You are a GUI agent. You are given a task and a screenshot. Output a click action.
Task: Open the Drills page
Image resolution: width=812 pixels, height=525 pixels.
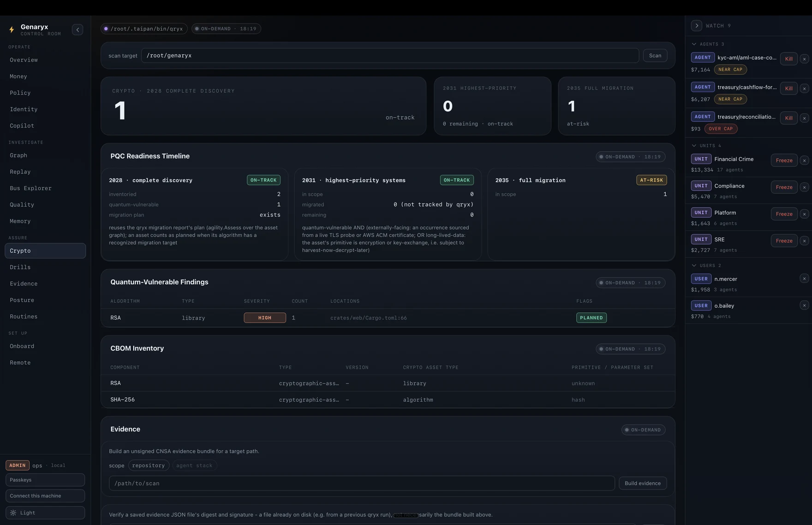tap(45, 268)
